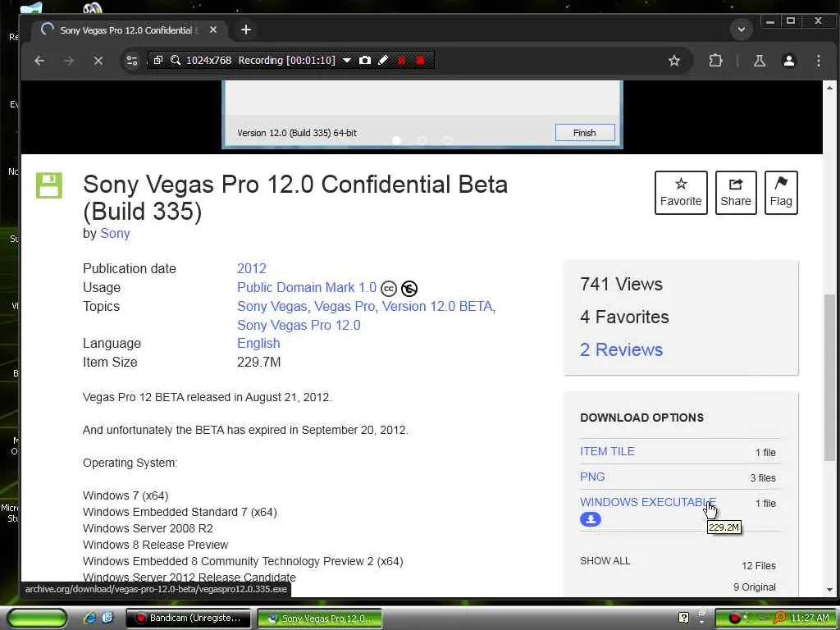
Task: Open the Vegas Pro topic link
Action: 345,307
